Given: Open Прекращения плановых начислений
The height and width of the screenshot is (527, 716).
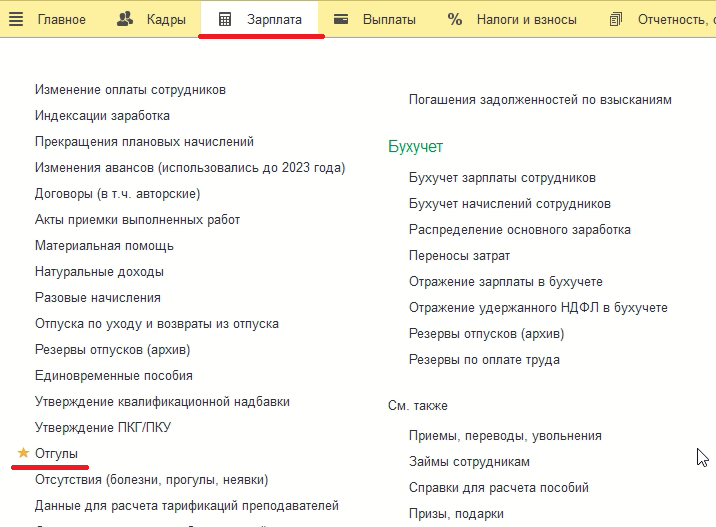Looking at the screenshot, I should pyautogui.click(x=144, y=142).
